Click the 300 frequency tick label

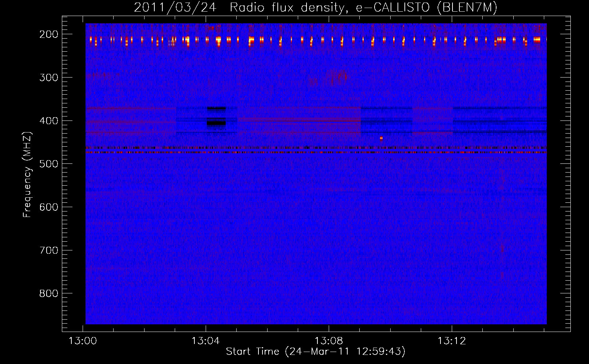tap(49, 78)
